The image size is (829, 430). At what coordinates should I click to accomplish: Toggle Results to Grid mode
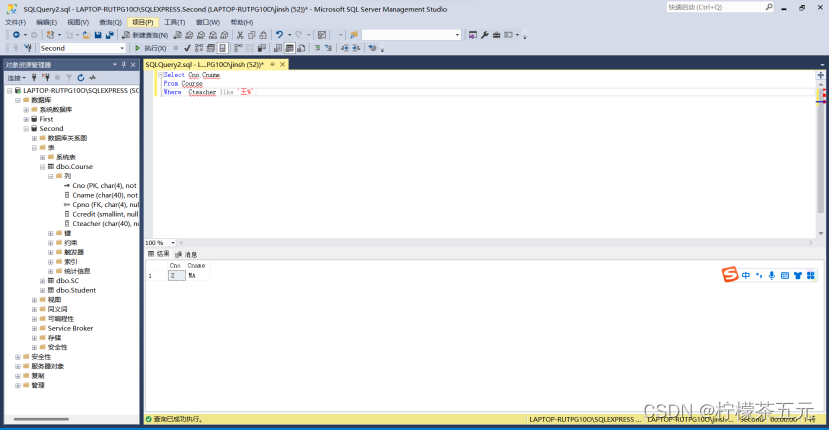(289, 48)
